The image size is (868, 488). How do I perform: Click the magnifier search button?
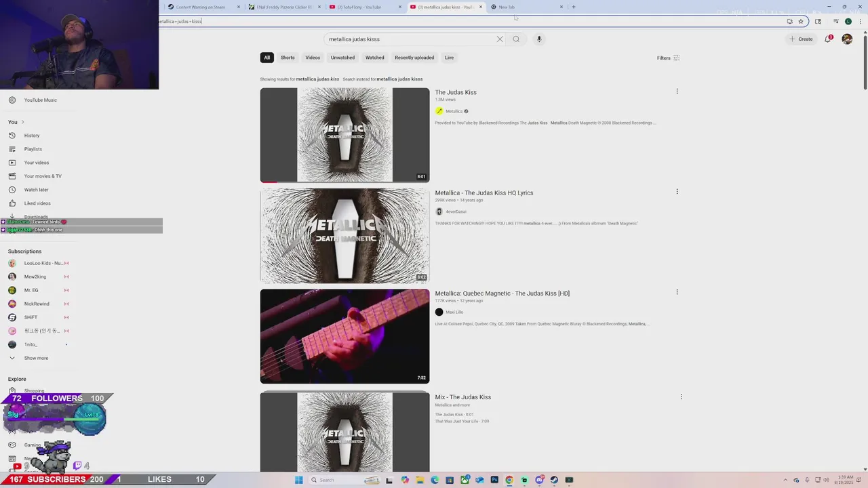[516, 39]
